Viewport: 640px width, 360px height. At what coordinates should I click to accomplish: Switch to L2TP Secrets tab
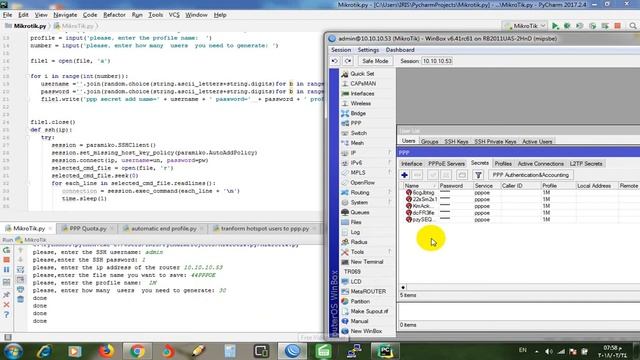(586, 164)
